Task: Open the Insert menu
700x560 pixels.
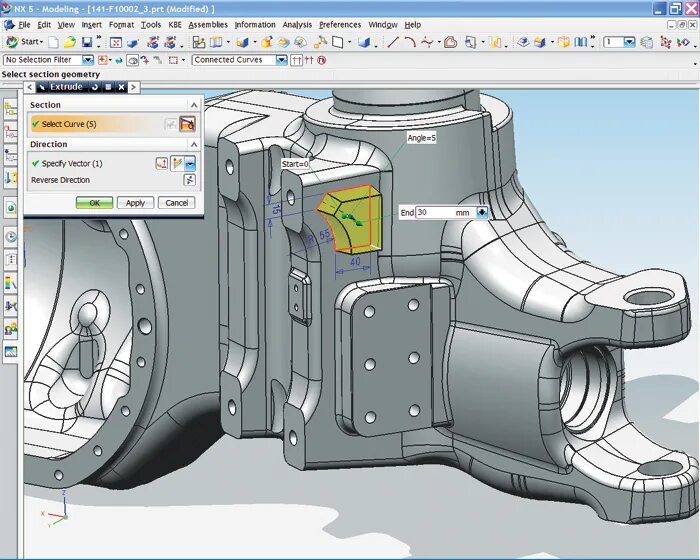Action: (92, 25)
